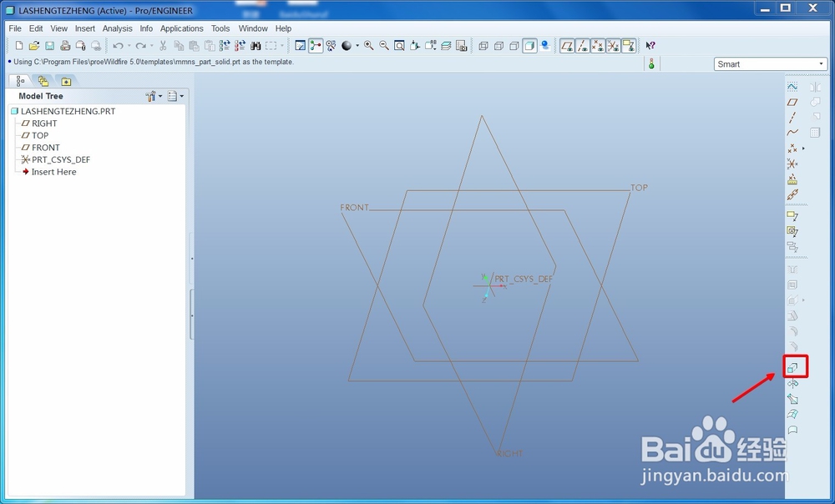
Task: Select the Boundary Blend tool
Action: tap(792, 414)
